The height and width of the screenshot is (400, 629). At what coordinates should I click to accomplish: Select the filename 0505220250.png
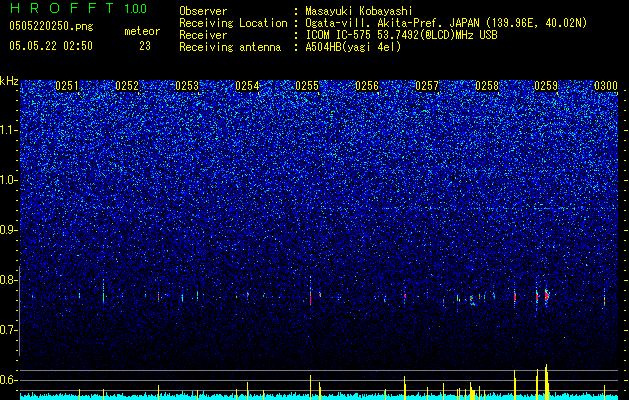51,26
